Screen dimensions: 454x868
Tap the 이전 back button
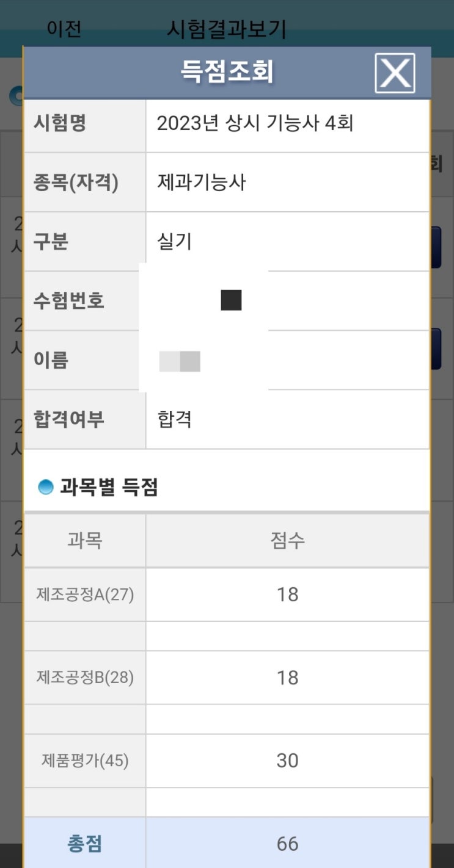pos(64,29)
